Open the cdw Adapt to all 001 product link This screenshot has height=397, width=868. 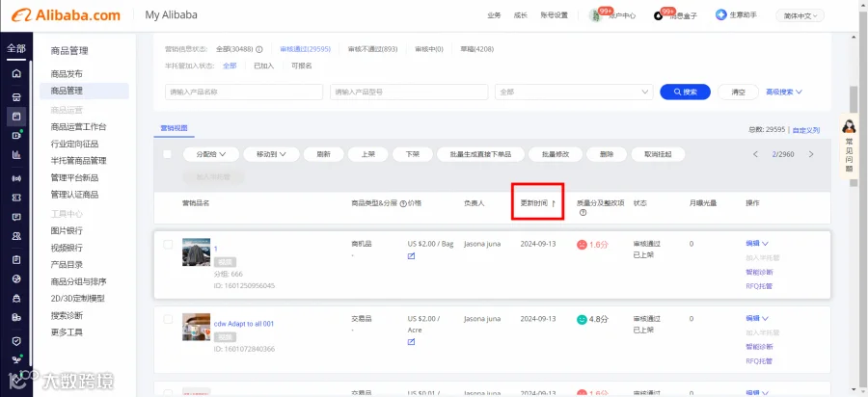244,324
